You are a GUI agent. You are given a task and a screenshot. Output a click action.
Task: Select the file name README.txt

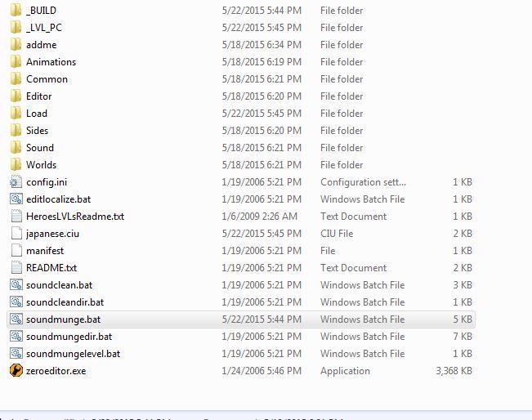point(51,268)
